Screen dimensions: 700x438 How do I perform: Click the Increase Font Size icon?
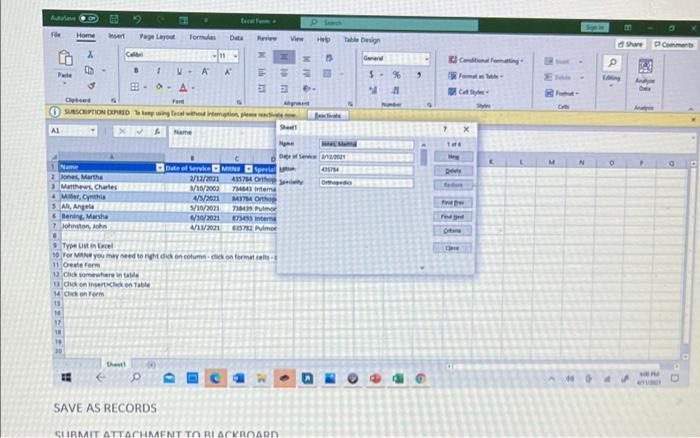pos(205,71)
